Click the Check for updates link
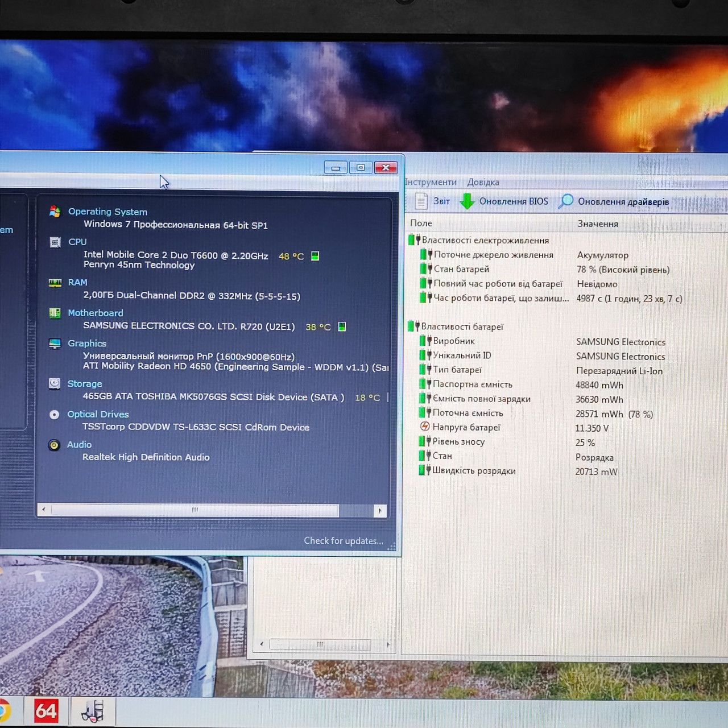This screenshot has height=728, width=728. (x=344, y=541)
